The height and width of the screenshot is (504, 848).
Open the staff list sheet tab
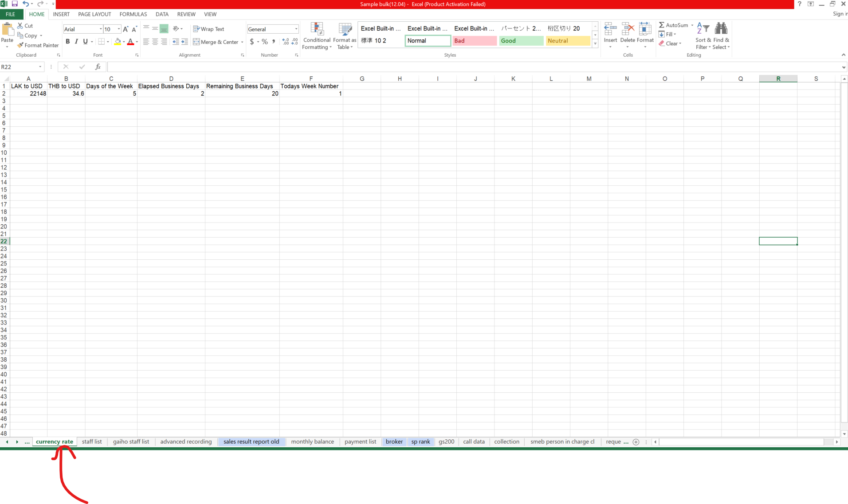(x=92, y=442)
